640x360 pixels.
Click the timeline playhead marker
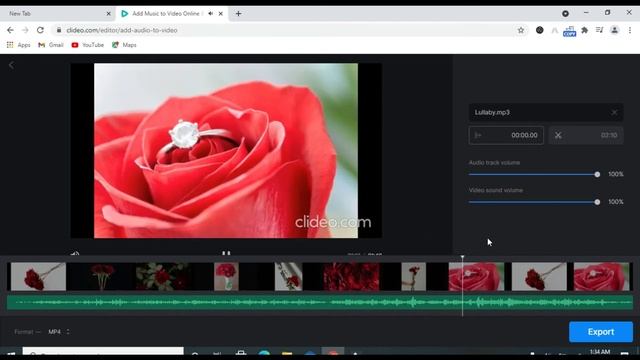462,258
